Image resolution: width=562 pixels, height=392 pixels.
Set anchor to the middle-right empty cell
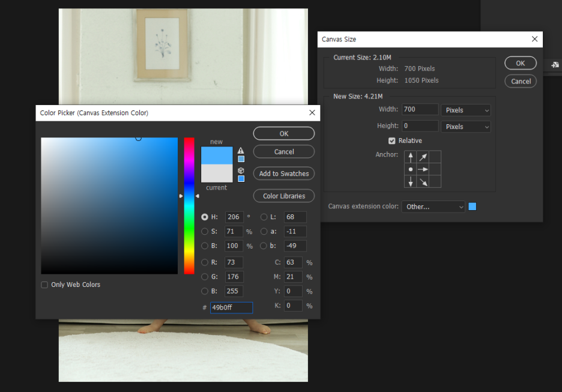click(435, 169)
